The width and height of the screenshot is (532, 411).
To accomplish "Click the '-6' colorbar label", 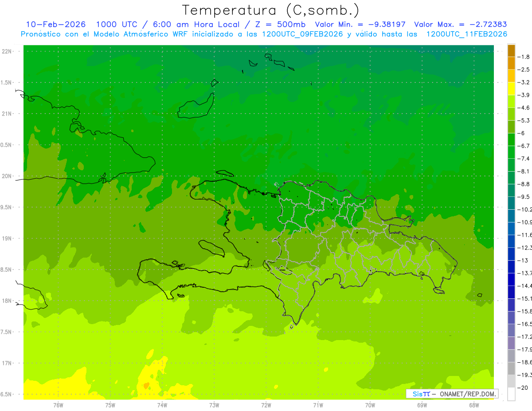I will (522, 133).
